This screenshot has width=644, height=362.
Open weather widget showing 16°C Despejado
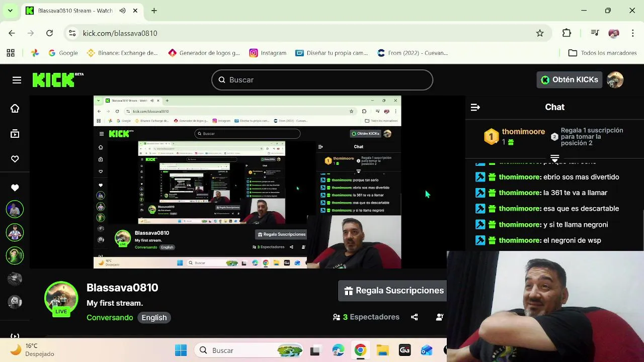pyautogui.click(x=33, y=350)
